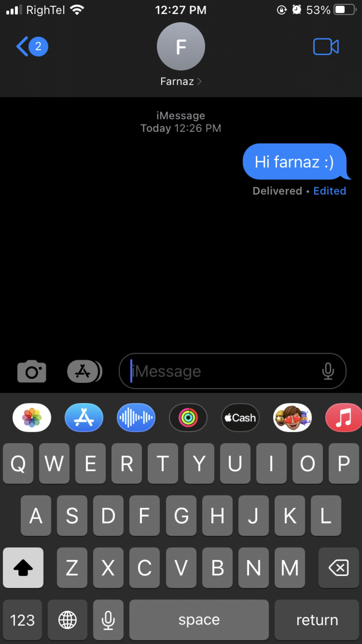Tap the FaceTime video button

pyautogui.click(x=327, y=46)
